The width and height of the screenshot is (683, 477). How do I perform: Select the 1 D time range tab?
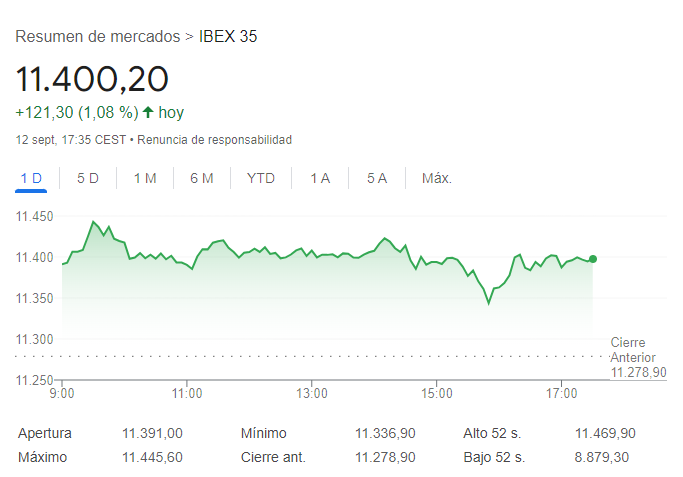[x=31, y=178]
